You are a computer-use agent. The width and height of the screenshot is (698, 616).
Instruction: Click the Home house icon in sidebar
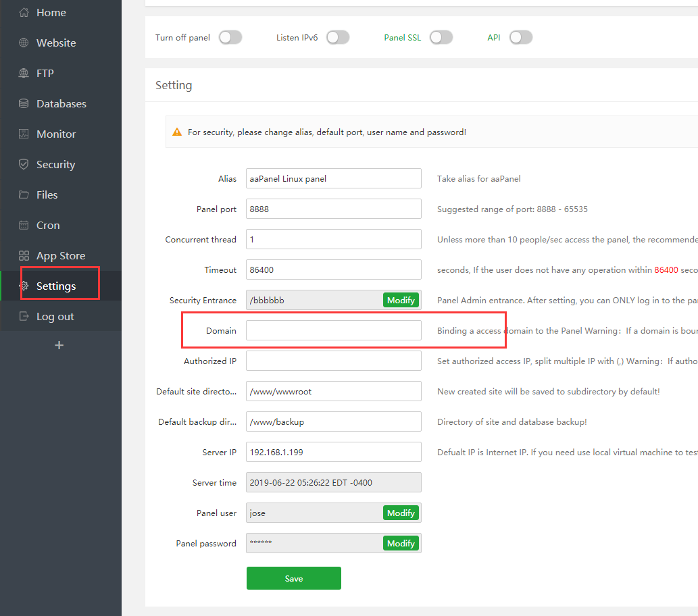tap(24, 12)
